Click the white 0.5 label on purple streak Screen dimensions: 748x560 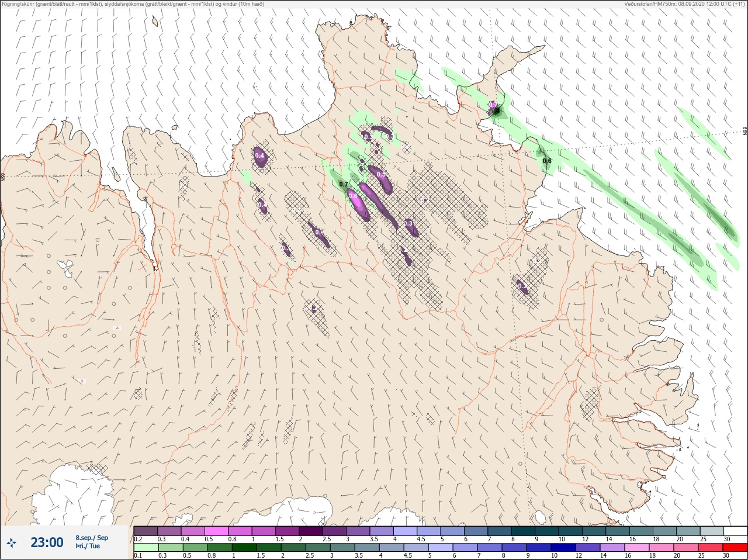tap(381, 174)
